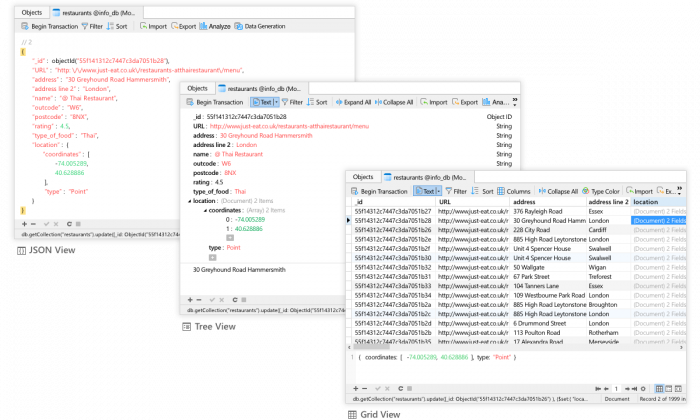Screen dimensions: 700x420
Task: Refresh data in the Tree View window
Action: click(x=235, y=300)
